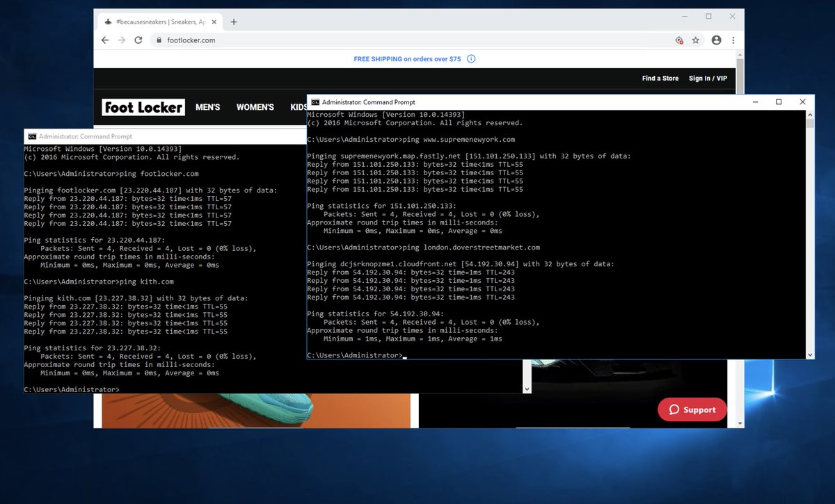Click the padlock icon in the address bar
The height and width of the screenshot is (504, 835).
tap(159, 40)
